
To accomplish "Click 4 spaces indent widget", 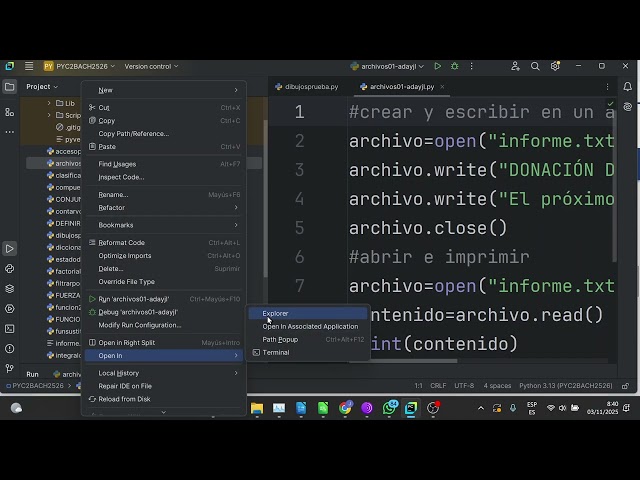I will [497, 386].
